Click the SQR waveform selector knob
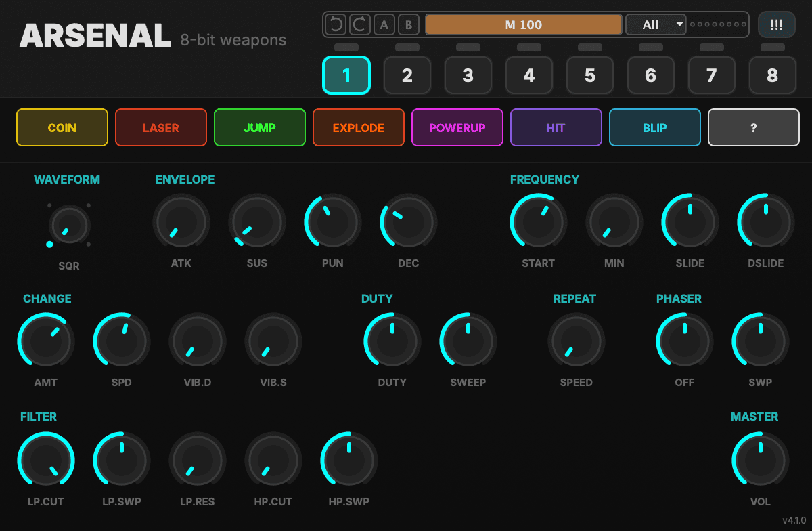The height and width of the screenshot is (531, 812). coord(69,225)
